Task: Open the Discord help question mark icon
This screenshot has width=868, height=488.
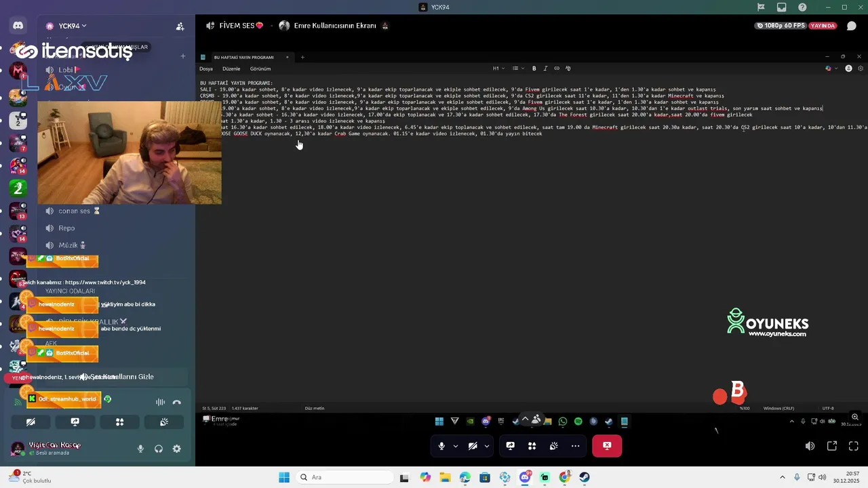Action: point(803,7)
